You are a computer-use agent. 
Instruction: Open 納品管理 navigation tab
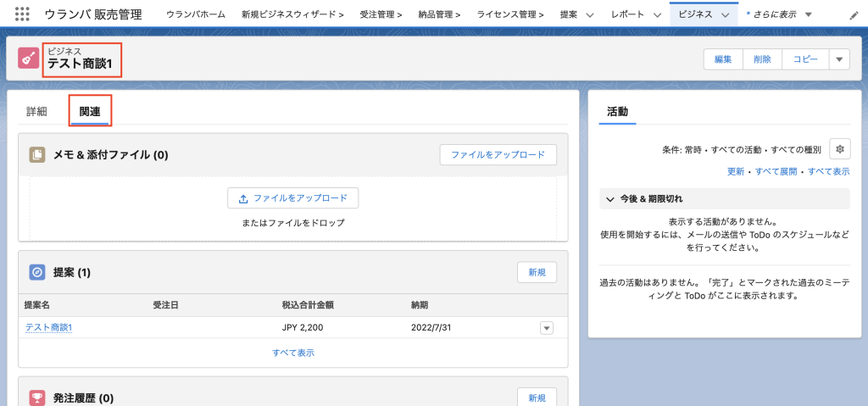(439, 15)
